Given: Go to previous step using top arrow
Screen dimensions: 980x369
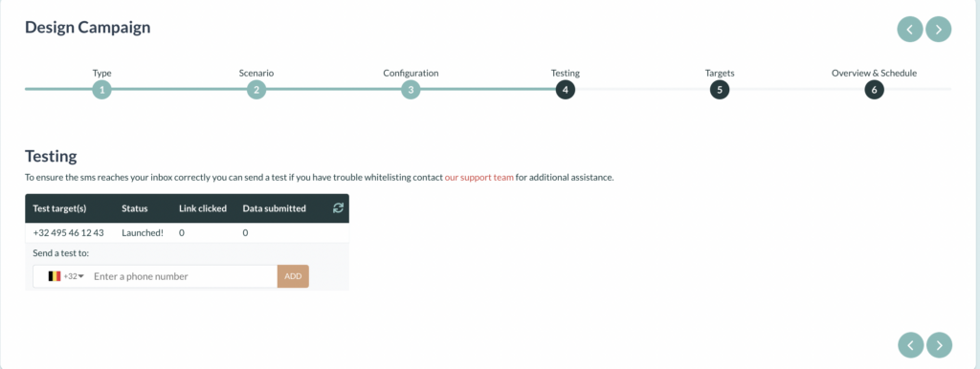Looking at the screenshot, I should tap(910, 30).
